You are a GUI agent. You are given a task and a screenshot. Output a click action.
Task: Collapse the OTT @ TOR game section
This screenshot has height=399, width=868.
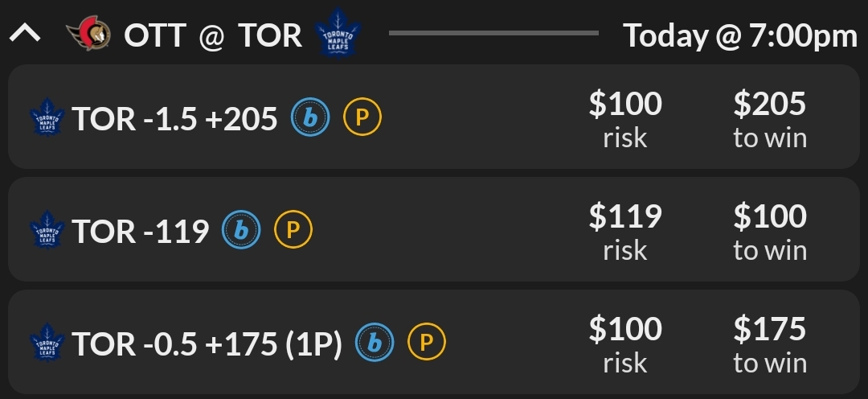pos(25,35)
